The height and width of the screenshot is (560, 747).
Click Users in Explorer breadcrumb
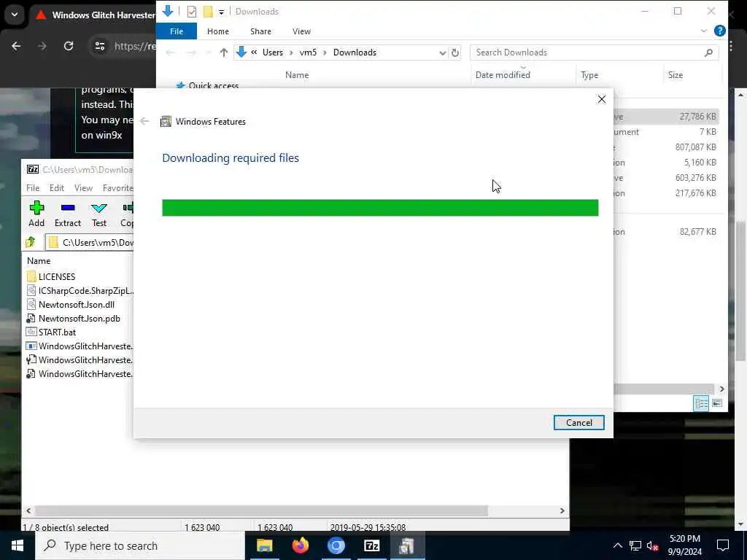pyautogui.click(x=273, y=52)
